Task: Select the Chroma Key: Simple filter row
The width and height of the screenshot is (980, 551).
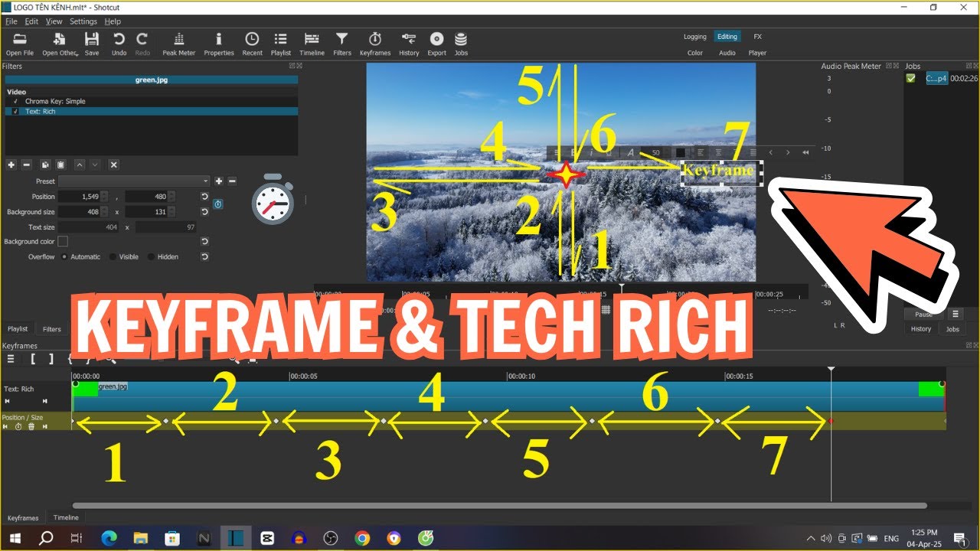Action: click(151, 101)
